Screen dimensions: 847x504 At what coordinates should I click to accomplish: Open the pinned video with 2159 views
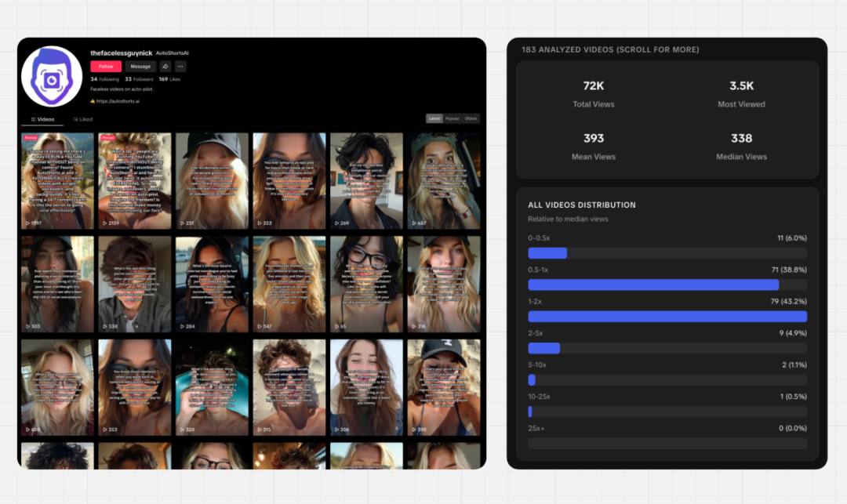[x=135, y=181]
